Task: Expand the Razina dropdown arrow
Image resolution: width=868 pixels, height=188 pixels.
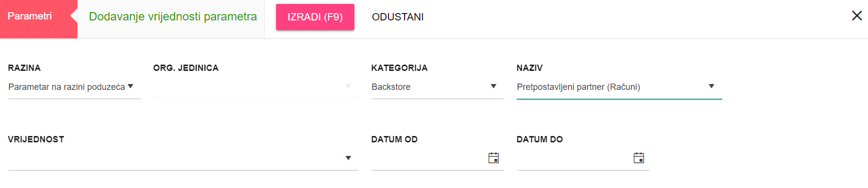Action: point(130,86)
